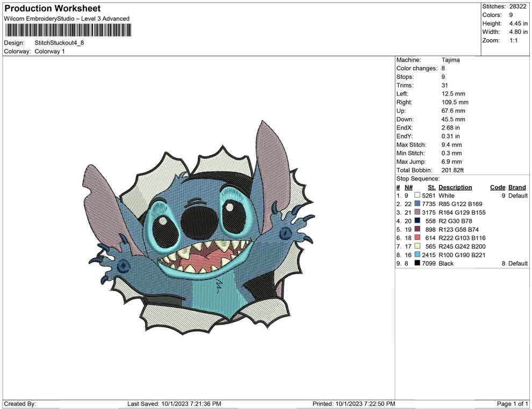Image resolution: width=532 pixels, height=409 pixels.
Task: Click 'Last Saved: 10/1/2023 7:21:36 PM' footer
Action: click(174, 404)
